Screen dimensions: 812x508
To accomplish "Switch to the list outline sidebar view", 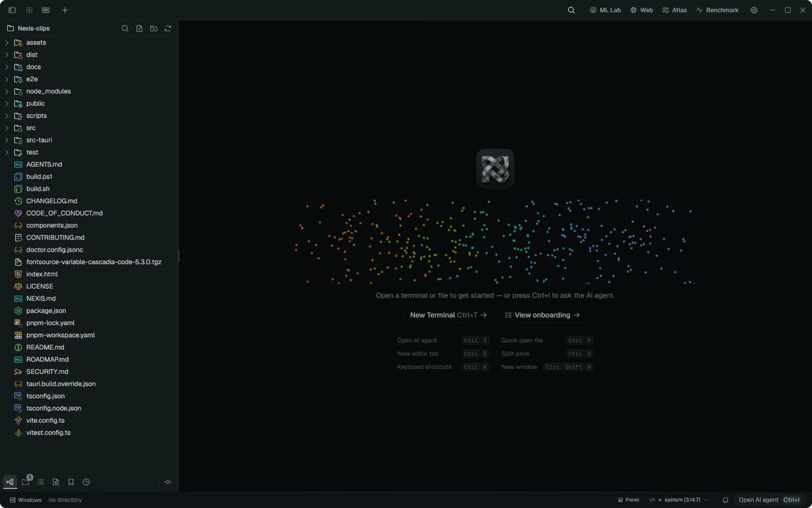I will (41, 482).
